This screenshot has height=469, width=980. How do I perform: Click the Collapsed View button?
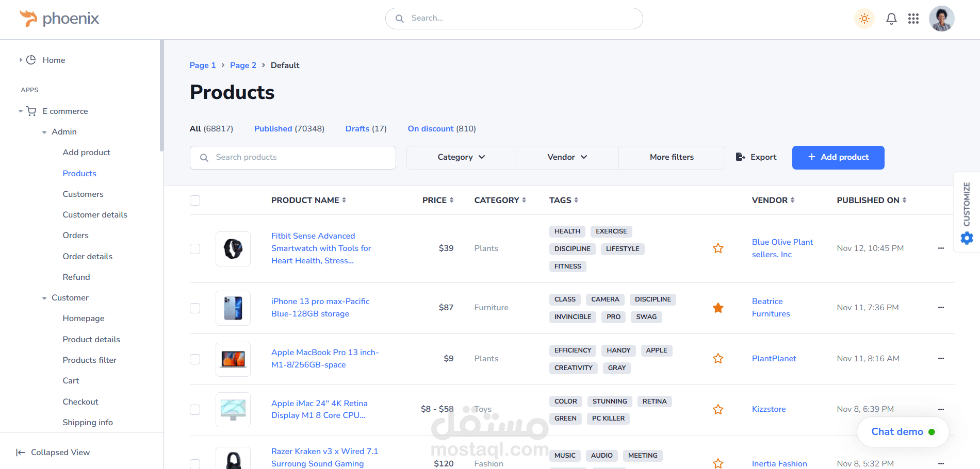coord(53,452)
